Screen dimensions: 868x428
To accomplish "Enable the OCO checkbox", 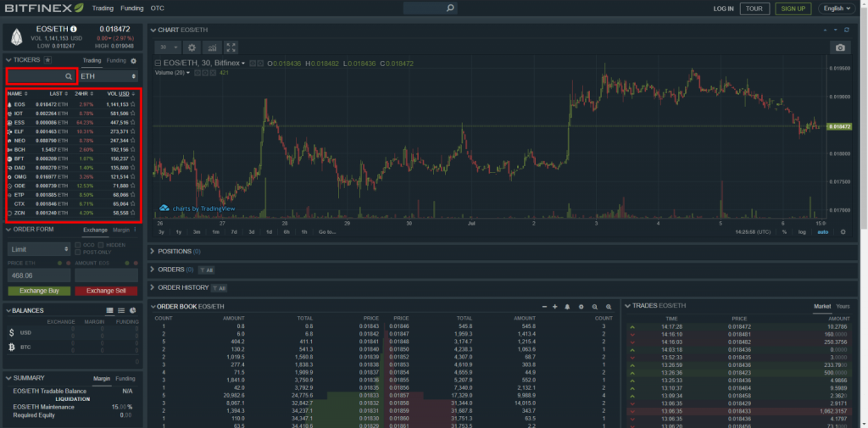I will pos(78,245).
